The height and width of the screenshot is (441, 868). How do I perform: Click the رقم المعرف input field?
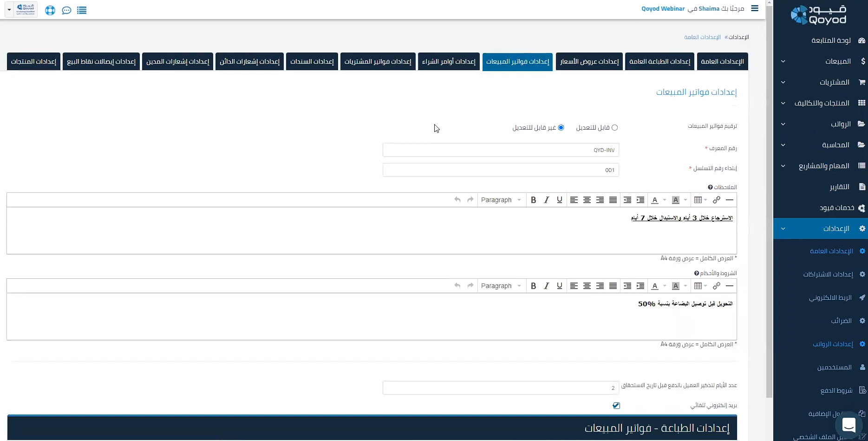(x=500, y=150)
